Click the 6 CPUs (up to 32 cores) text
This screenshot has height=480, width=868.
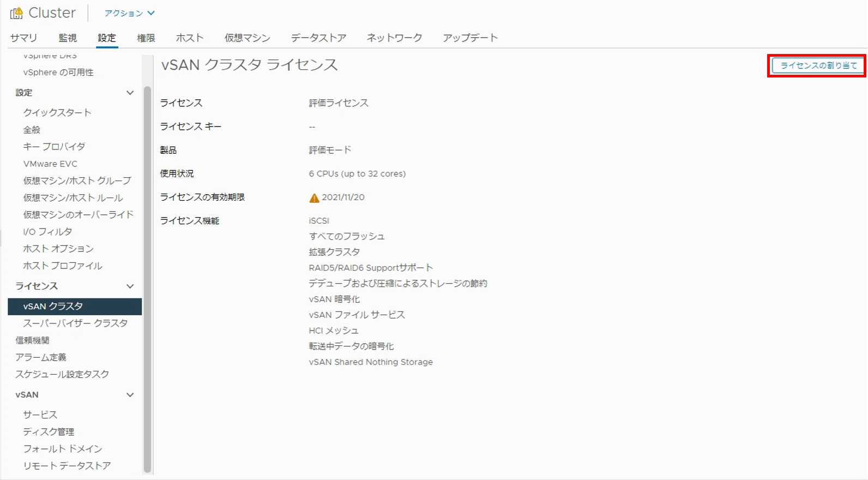[x=357, y=174]
